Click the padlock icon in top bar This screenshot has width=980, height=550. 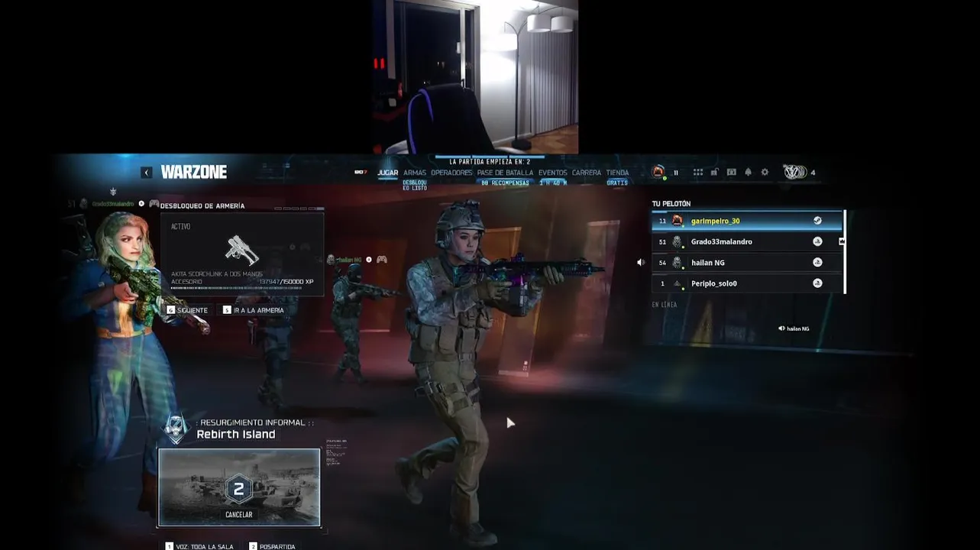coord(714,173)
